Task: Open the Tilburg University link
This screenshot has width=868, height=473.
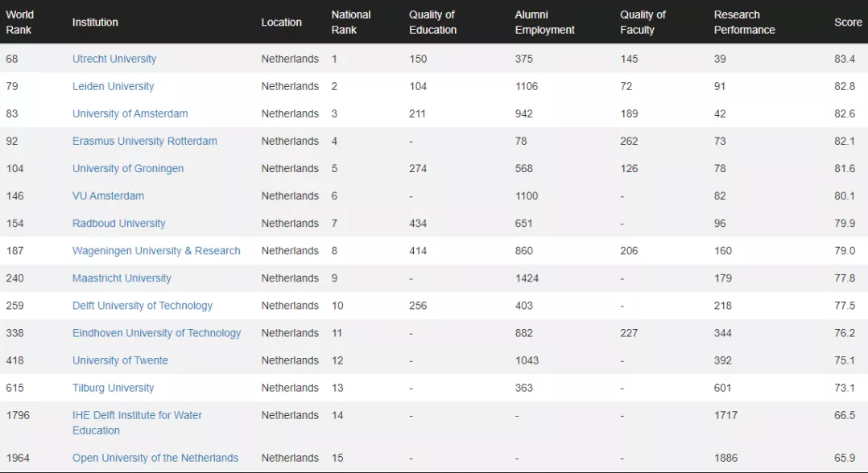Action: (113, 388)
